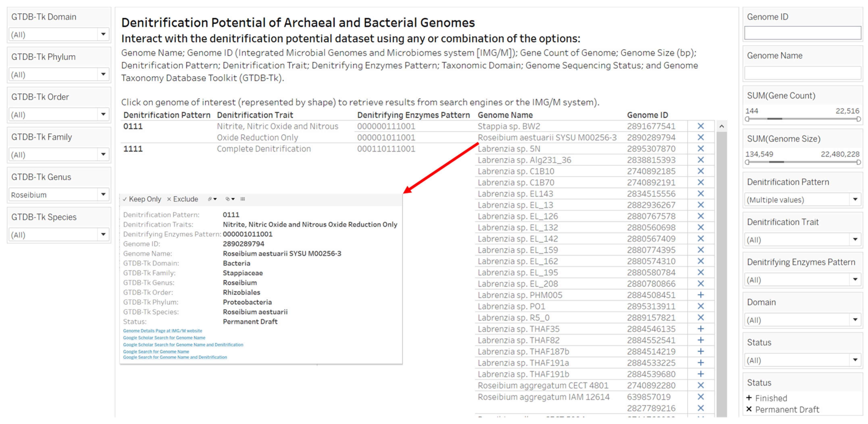Click the plus mark for Labrenzia sp. THAF35
The width and height of the screenshot is (868, 424).
coord(700,329)
